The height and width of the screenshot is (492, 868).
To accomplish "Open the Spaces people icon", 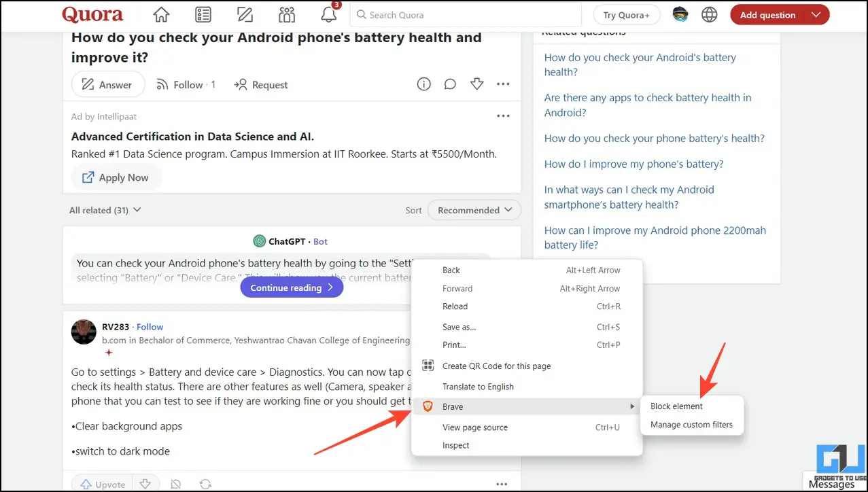I will point(287,14).
